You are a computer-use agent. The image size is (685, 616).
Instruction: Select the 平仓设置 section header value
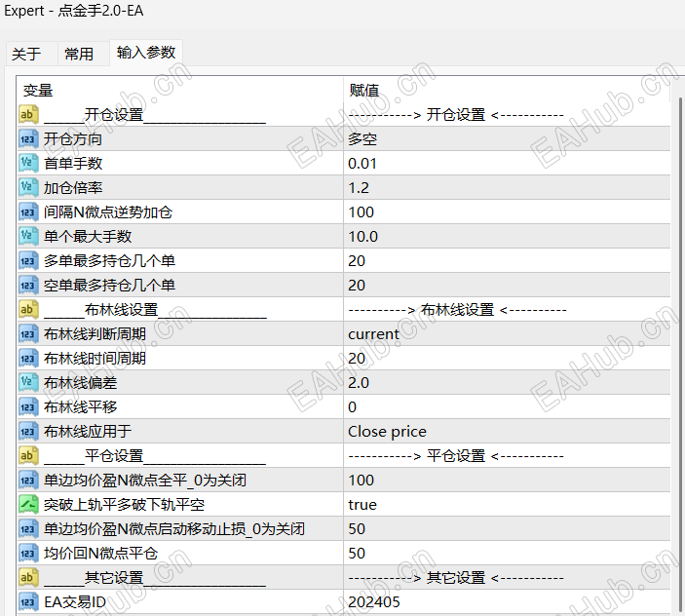tap(456, 456)
